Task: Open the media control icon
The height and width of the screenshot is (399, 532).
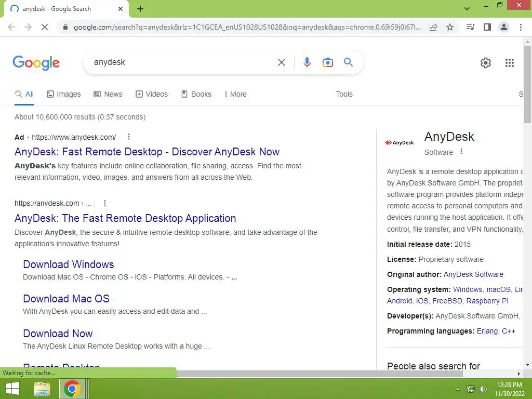Action: tap(471, 27)
